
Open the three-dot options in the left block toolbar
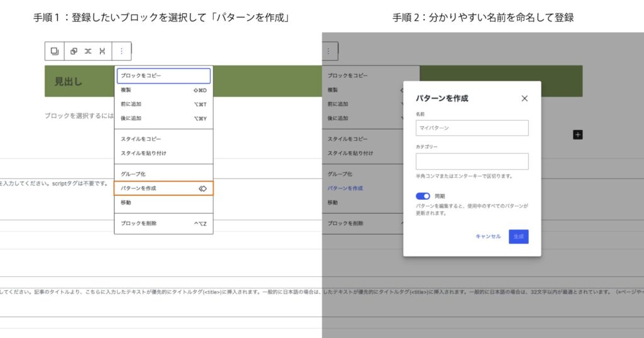coord(121,51)
